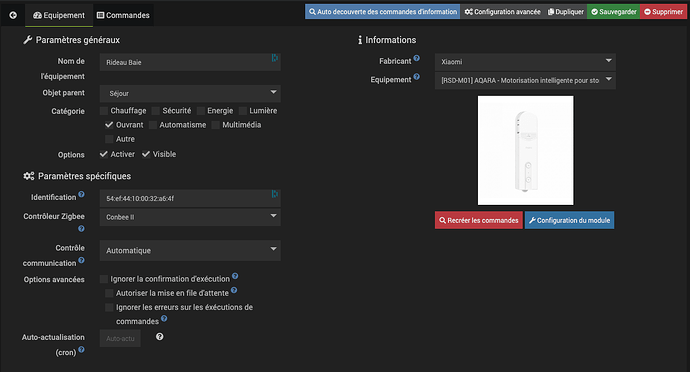Open the Contrôle communication Automatique dropdown

[x=190, y=250]
